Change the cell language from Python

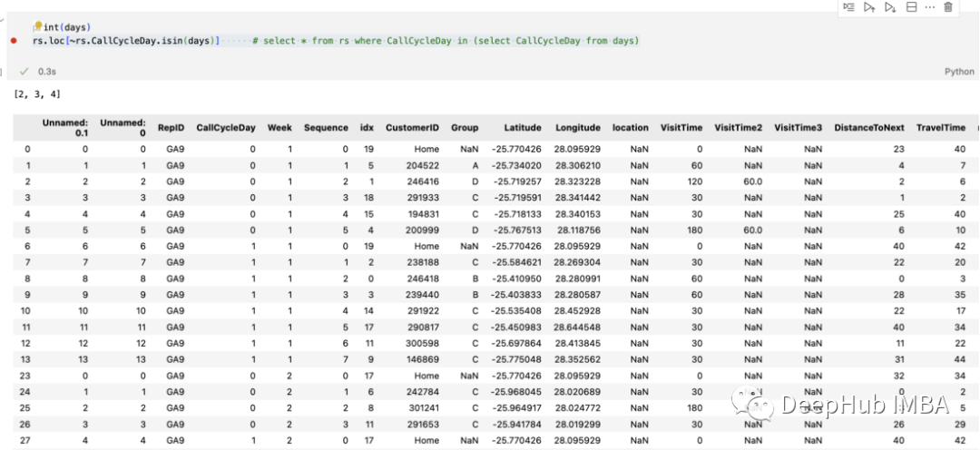click(958, 72)
